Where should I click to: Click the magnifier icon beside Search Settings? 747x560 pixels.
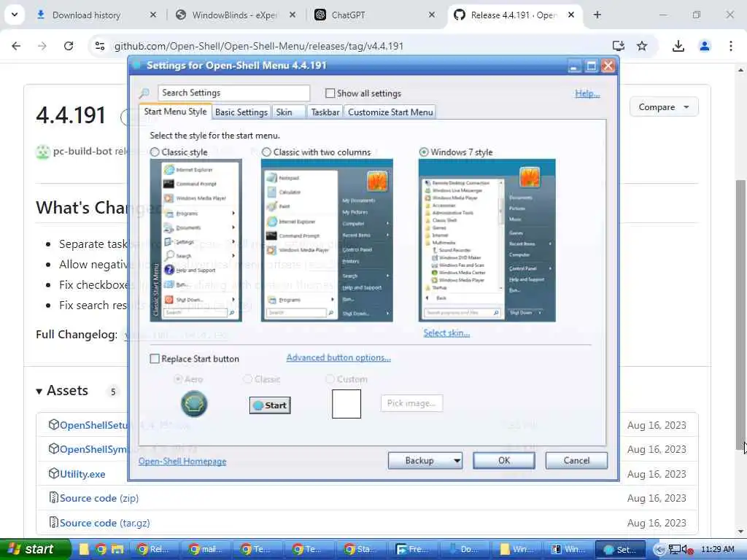(x=144, y=93)
